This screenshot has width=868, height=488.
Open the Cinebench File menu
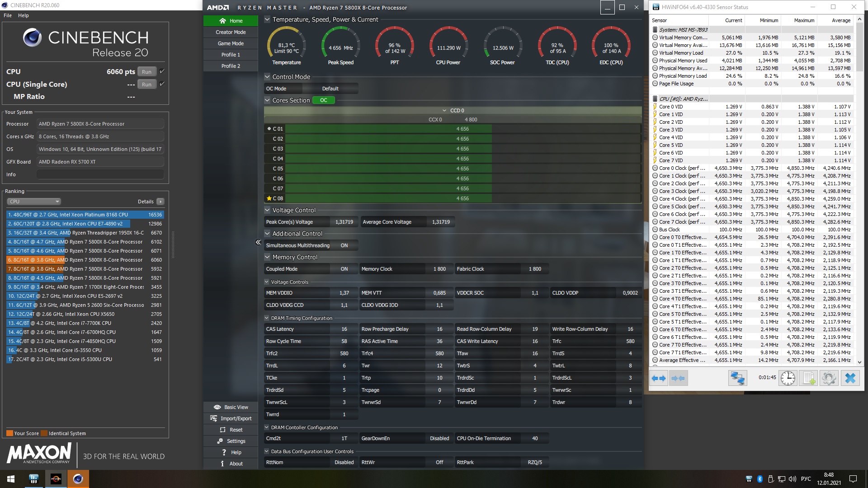[x=8, y=15]
